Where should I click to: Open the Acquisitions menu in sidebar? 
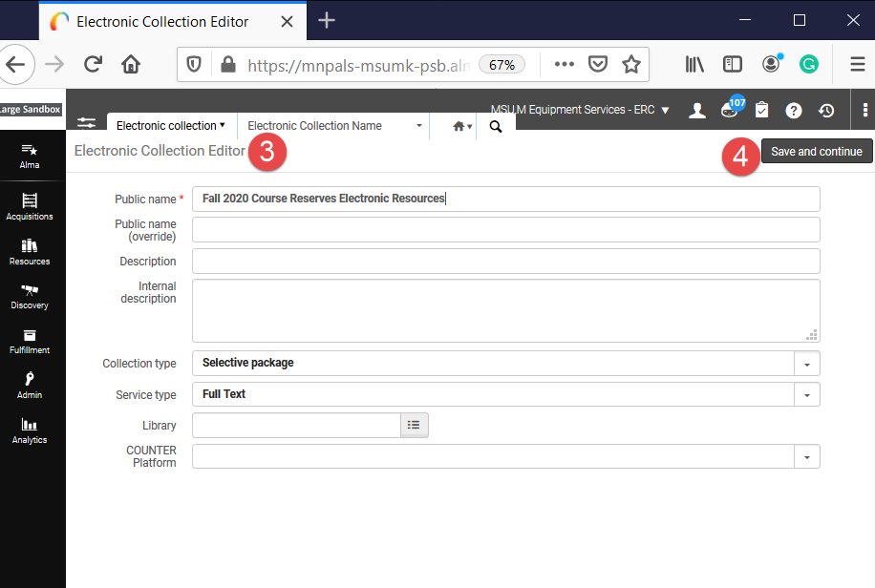30,206
